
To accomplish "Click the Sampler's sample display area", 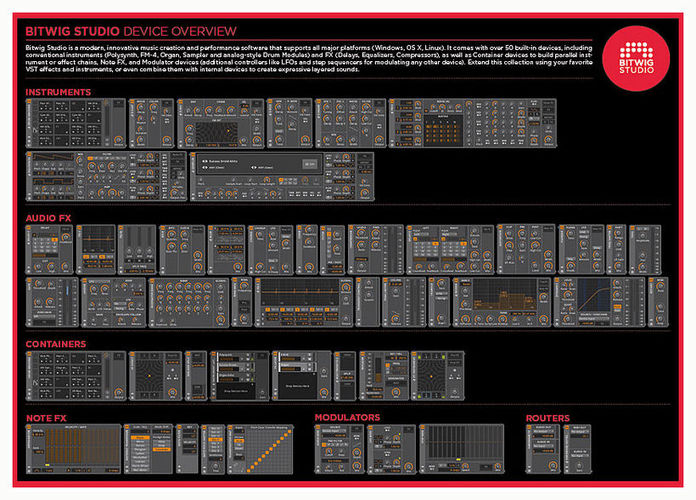I will [261, 164].
